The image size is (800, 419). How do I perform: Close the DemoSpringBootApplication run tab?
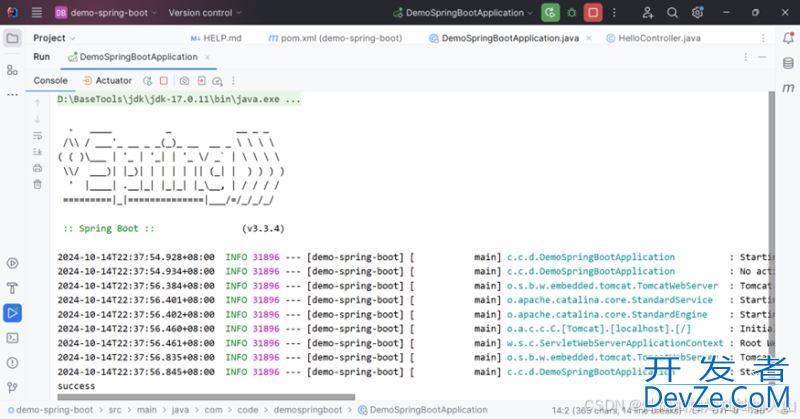[207, 57]
